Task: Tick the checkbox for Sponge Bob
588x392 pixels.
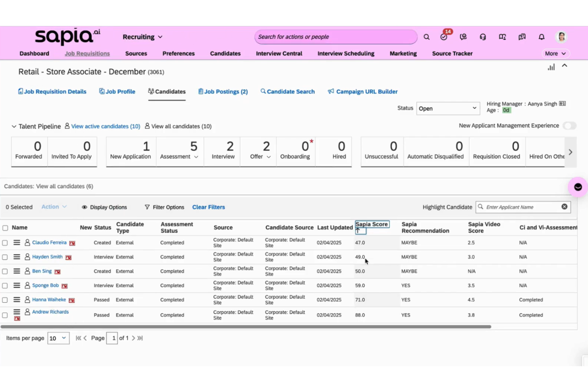Action: click(5, 286)
